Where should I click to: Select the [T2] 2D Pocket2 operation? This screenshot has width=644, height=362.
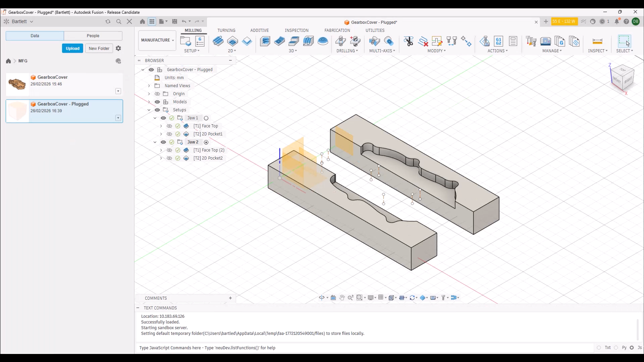[x=208, y=158]
